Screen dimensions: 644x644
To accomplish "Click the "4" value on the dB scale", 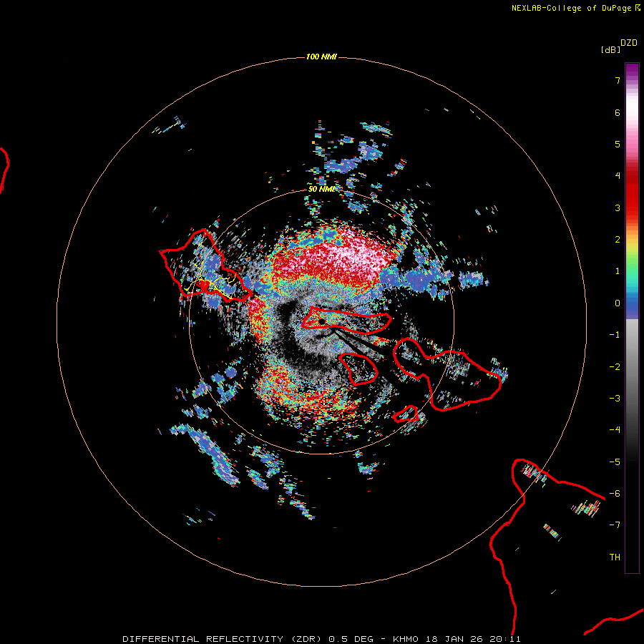I will pos(618,176).
